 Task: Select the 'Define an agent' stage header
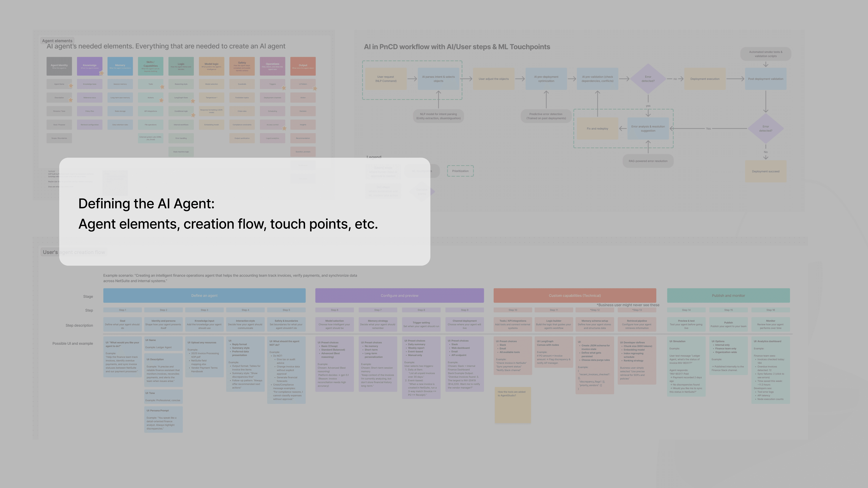[204, 295]
